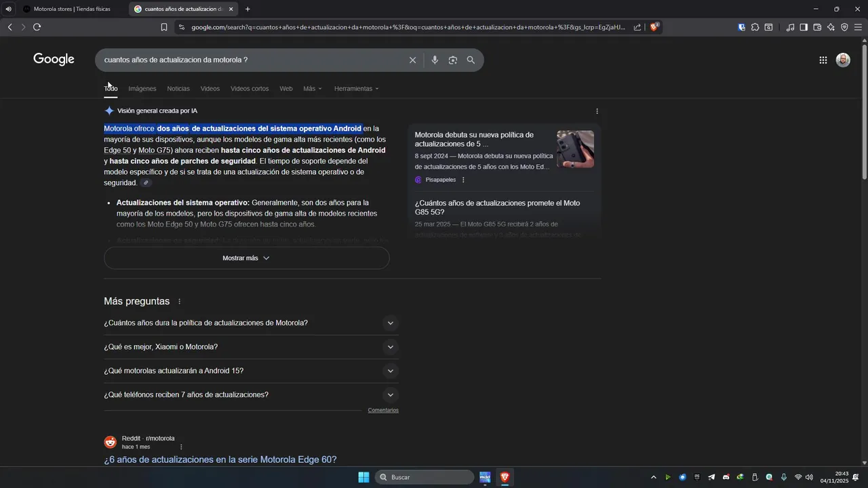868x488 pixels.
Task: Search by image with the Google Lens icon
Action: 452,60
